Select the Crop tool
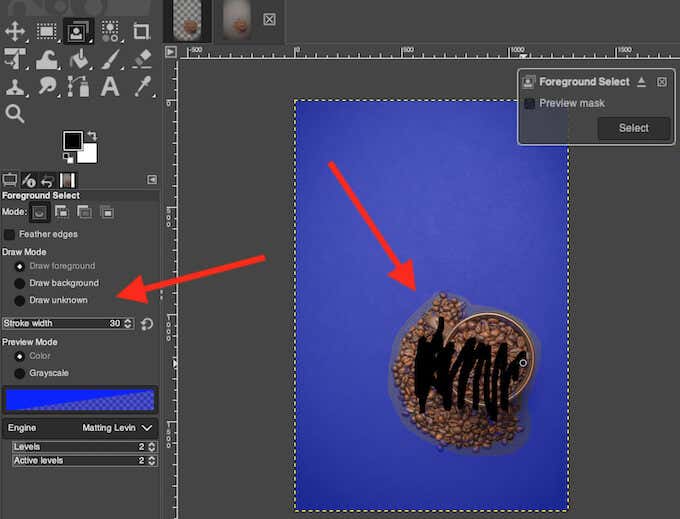Image resolution: width=680 pixels, height=519 pixels. click(141, 31)
